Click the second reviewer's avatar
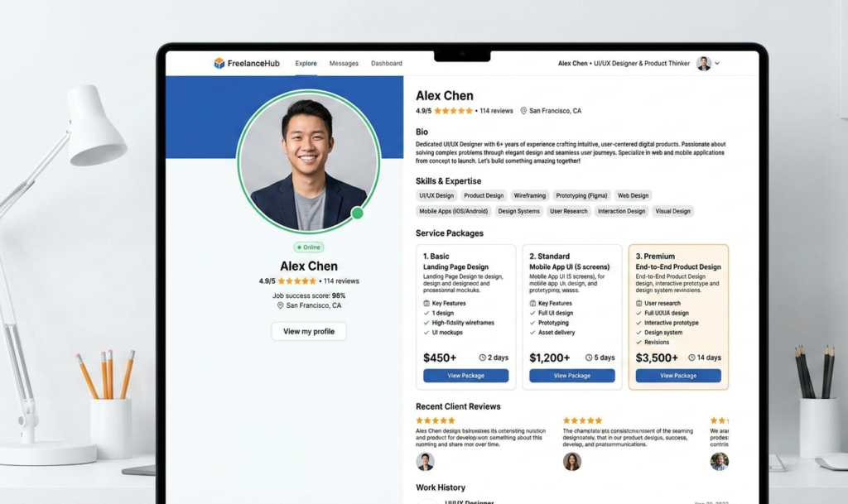 (572, 462)
